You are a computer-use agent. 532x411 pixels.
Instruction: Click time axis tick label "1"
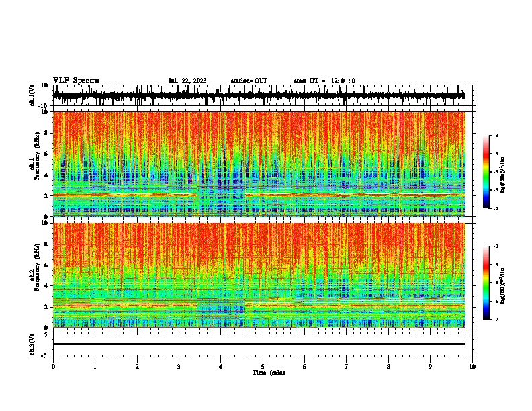click(x=95, y=367)
